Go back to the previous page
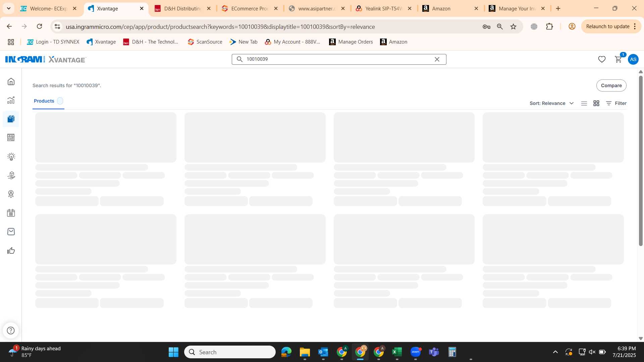 (x=9, y=26)
